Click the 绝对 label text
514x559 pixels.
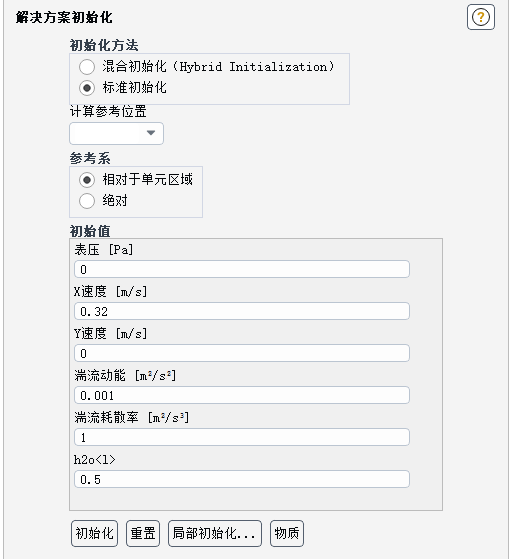coord(115,201)
